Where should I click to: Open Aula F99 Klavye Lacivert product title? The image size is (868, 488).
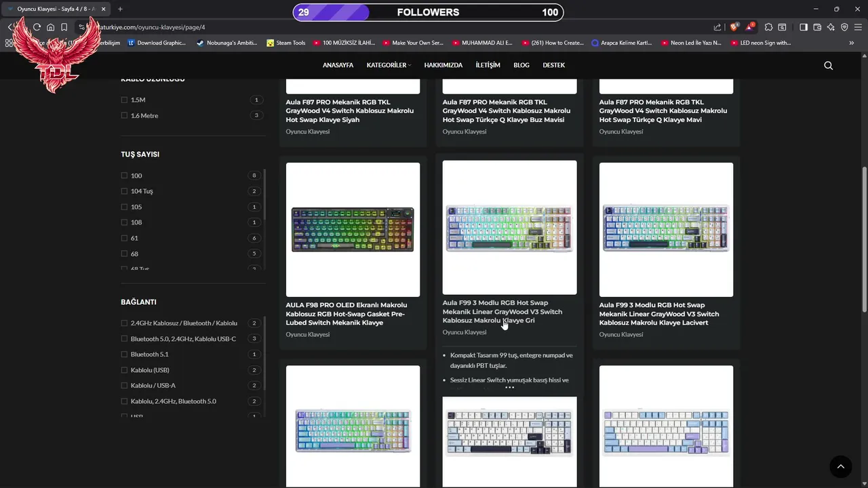point(659,314)
